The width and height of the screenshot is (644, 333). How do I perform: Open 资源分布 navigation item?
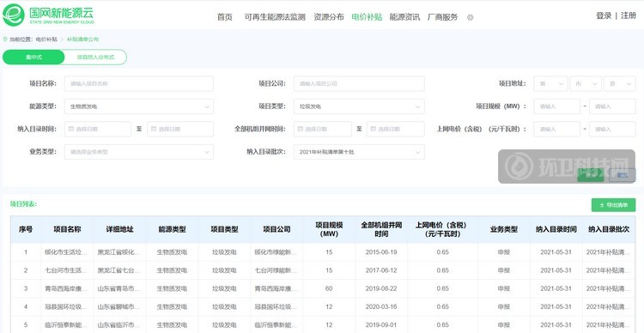[329, 17]
